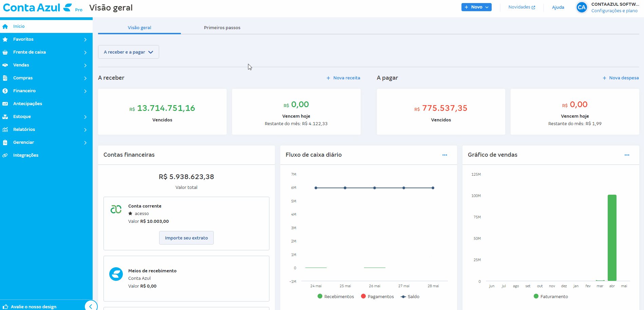644x310 pixels.
Task: Open Gráfico de vendas three-dot menu
Action: [x=627, y=155]
